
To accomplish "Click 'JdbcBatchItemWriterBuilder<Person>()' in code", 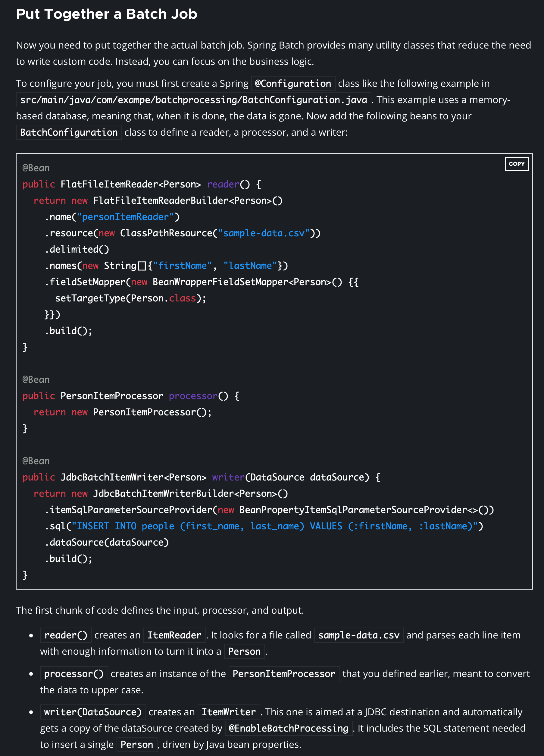I will coord(191,494).
